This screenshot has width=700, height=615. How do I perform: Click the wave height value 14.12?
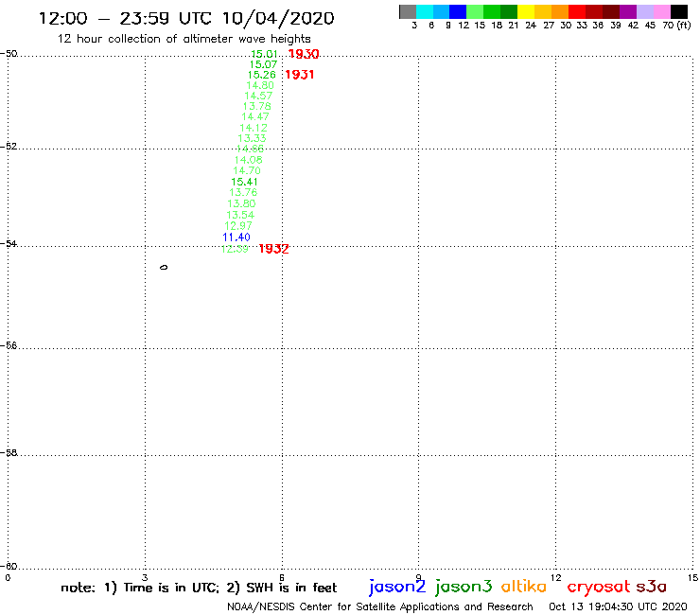click(x=254, y=128)
